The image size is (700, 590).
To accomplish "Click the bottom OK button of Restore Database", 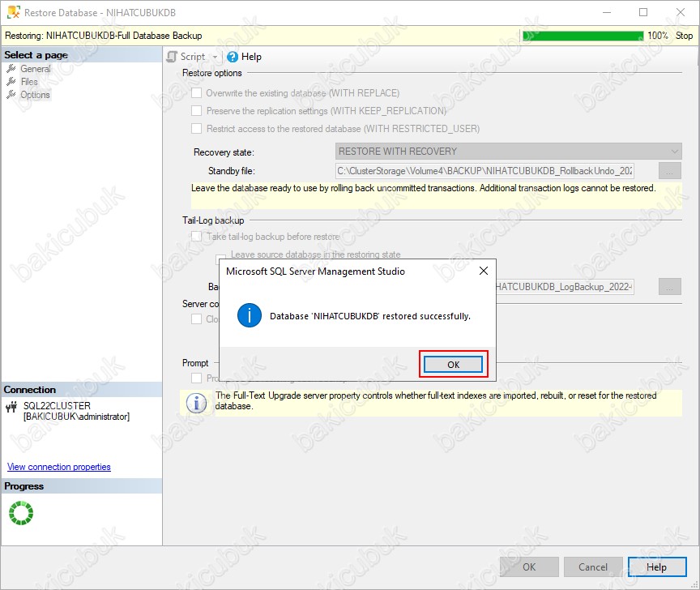I will coord(529,566).
